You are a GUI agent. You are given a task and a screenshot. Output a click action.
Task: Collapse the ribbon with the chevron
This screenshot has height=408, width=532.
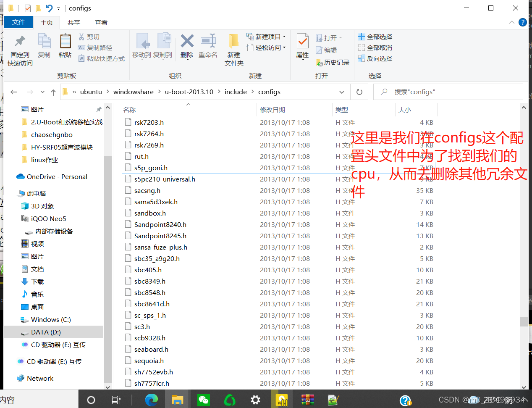click(x=511, y=22)
